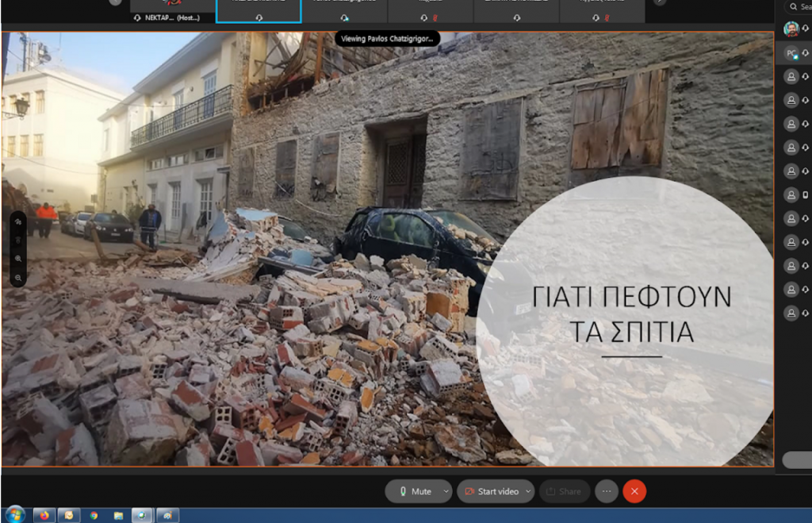Screen dimensions: 812x523
Task: Expand the video options arrow beside Start video
Action: pyautogui.click(x=529, y=491)
